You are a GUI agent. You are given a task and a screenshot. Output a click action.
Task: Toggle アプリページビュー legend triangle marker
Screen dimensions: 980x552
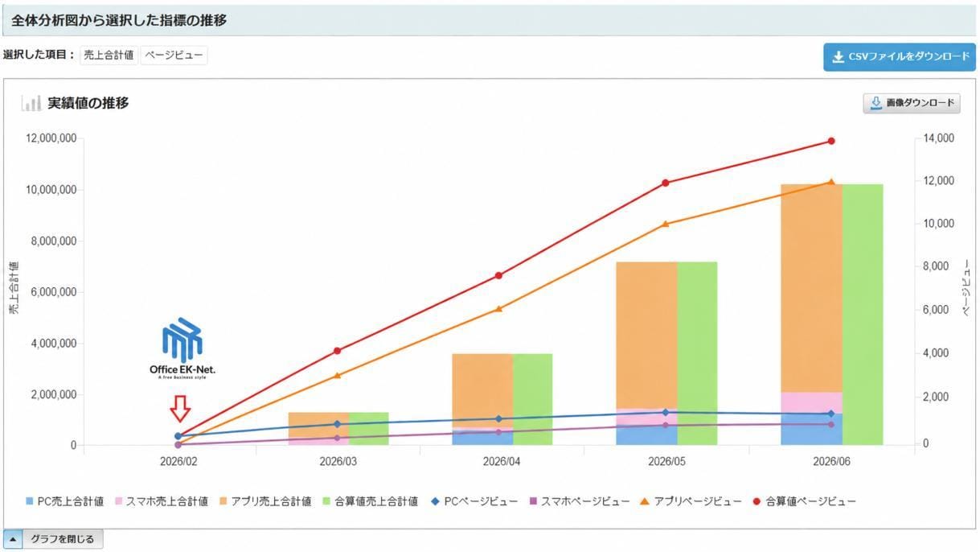[645, 501]
